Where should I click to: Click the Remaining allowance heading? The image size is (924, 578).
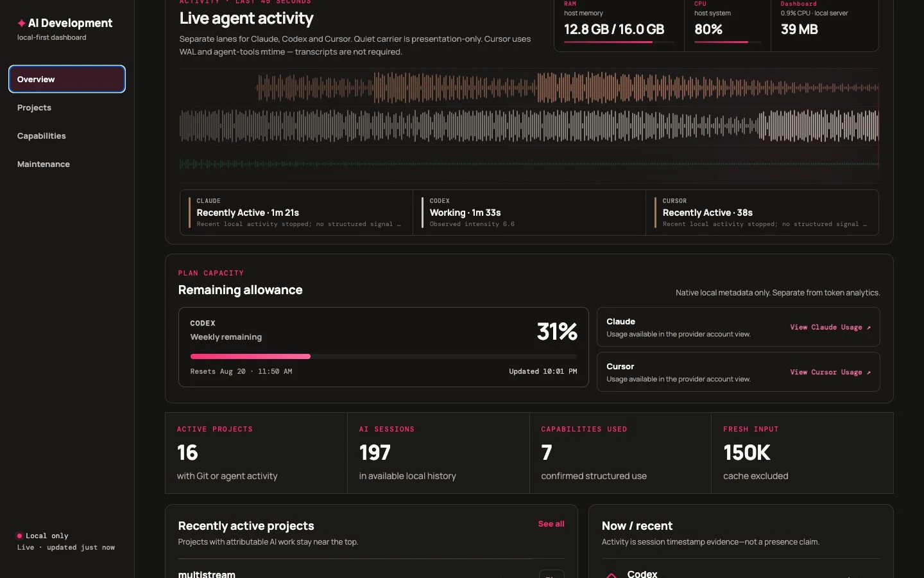(x=240, y=290)
